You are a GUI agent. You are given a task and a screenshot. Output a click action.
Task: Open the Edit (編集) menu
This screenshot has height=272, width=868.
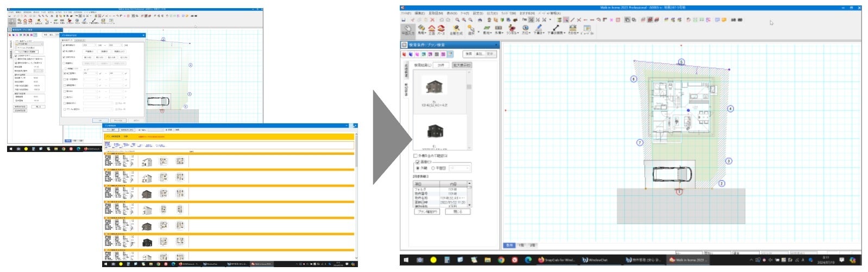tap(419, 13)
